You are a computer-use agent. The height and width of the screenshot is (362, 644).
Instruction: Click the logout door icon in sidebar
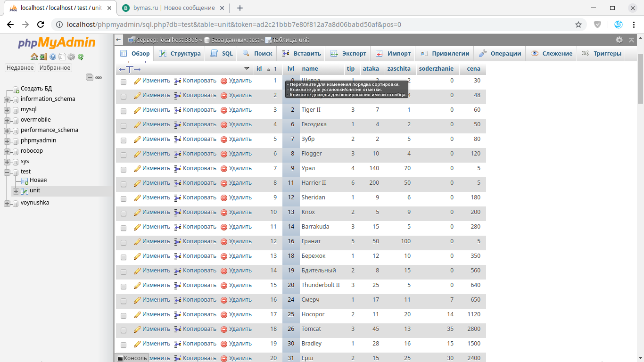43,57
